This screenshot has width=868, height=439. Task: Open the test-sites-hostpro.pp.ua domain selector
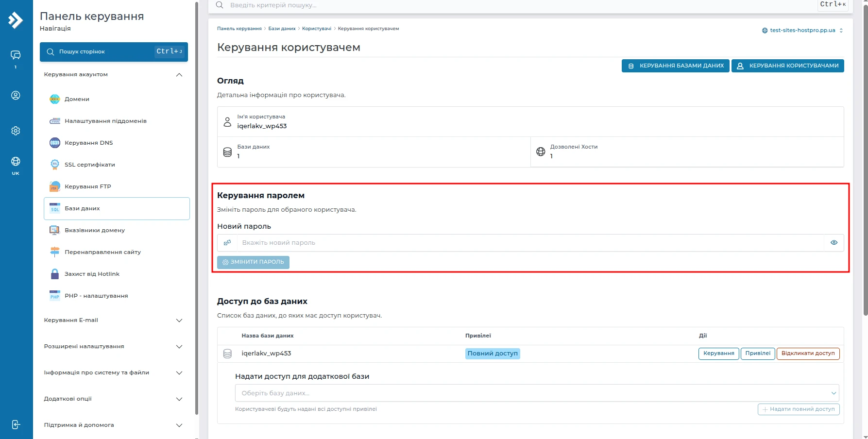(x=802, y=30)
